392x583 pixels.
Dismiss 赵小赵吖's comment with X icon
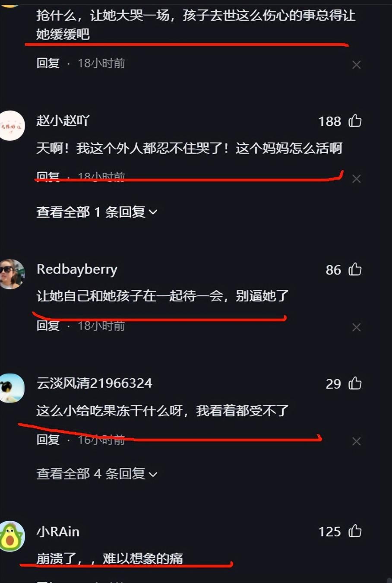pos(356,179)
